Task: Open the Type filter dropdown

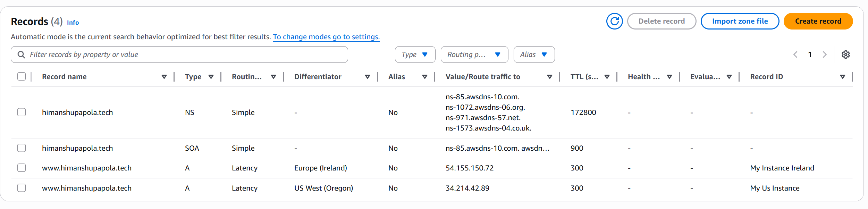Action: click(x=415, y=55)
